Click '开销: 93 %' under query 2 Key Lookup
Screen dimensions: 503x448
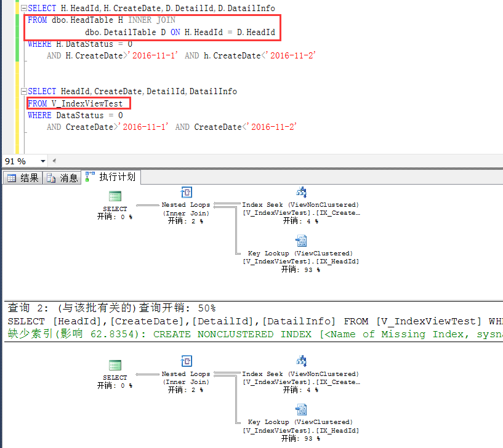coord(300,438)
